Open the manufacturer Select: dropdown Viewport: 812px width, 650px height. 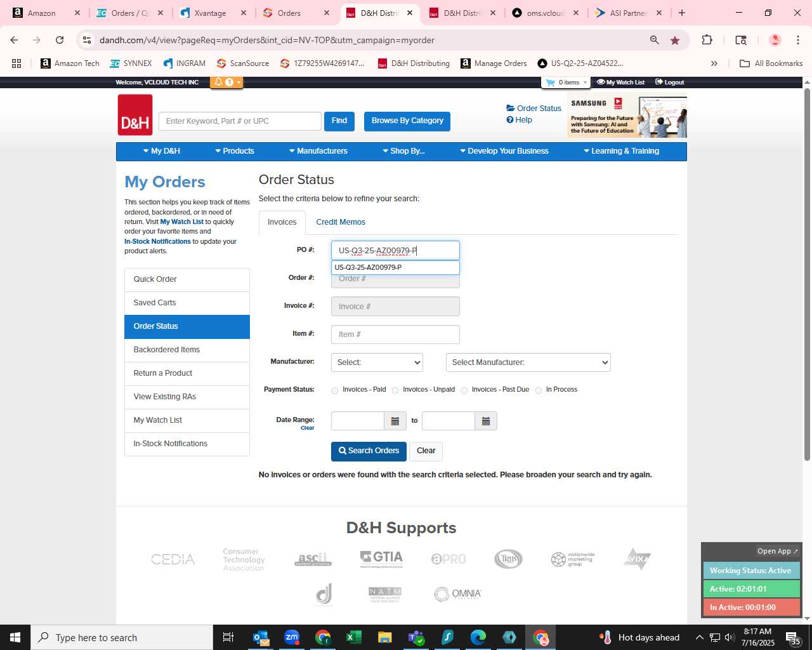tap(377, 362)
